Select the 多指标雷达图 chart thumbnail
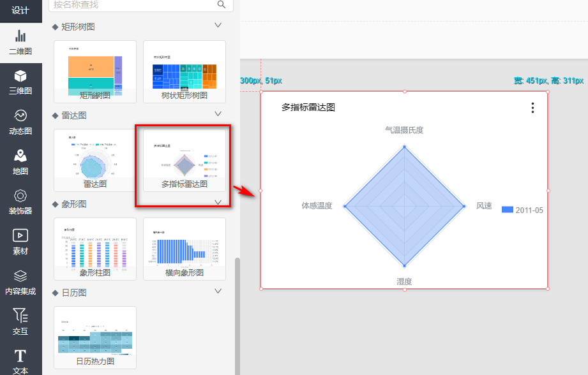This screenshot has width=588, height=375. pyautogui.click(x=184, y=160)
